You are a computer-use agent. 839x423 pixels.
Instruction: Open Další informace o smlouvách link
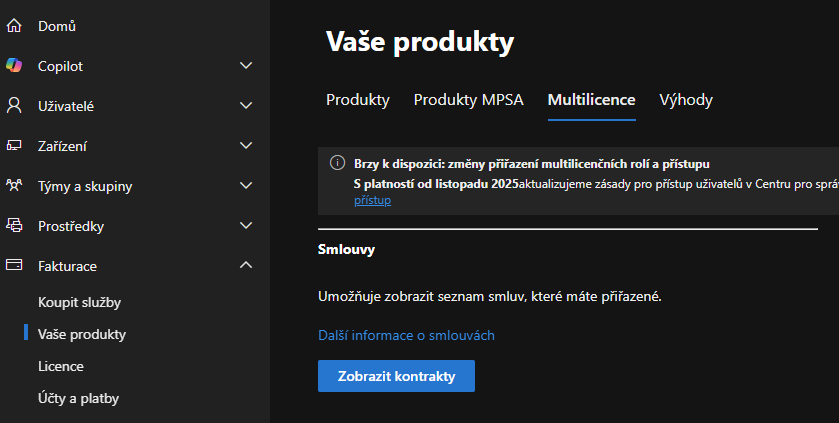[406, 335]
